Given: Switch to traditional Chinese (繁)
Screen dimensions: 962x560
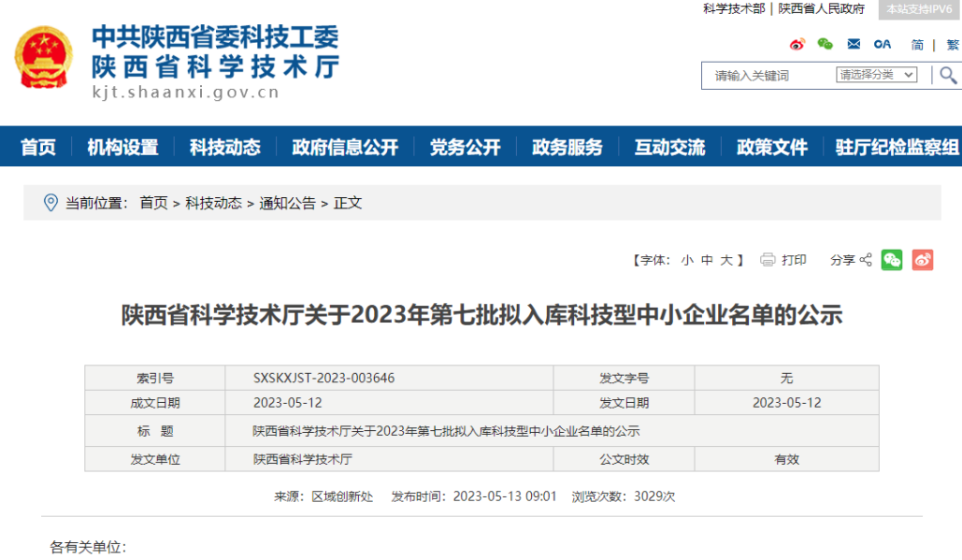Looking at the screenshot, I should pyautogui.click(x=952, y=45).
